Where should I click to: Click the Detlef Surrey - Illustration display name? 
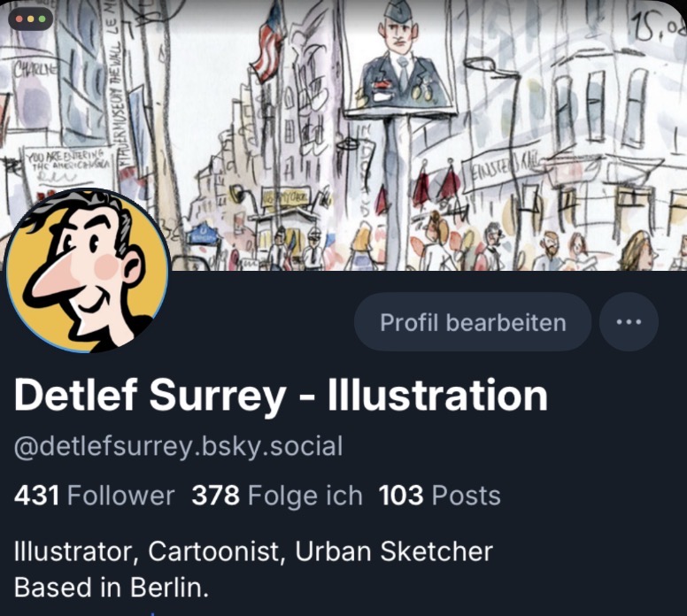[x=281, y=396]
